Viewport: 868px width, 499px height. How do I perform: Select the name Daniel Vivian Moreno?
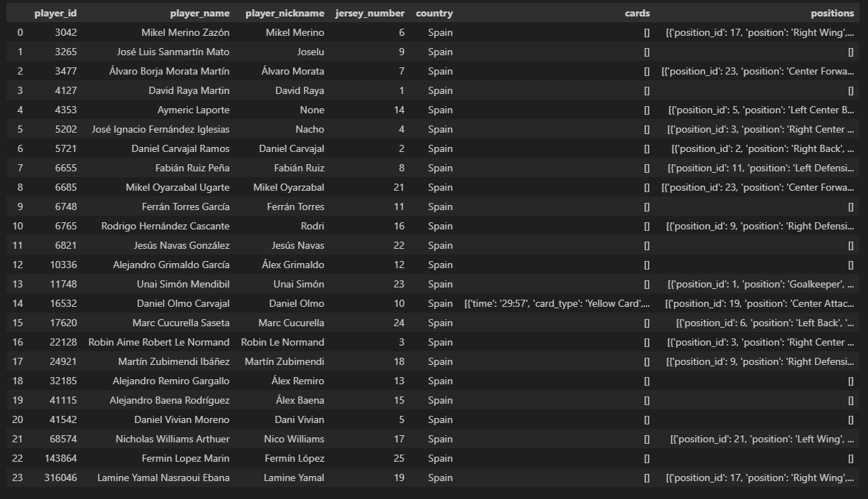[182, 419]
